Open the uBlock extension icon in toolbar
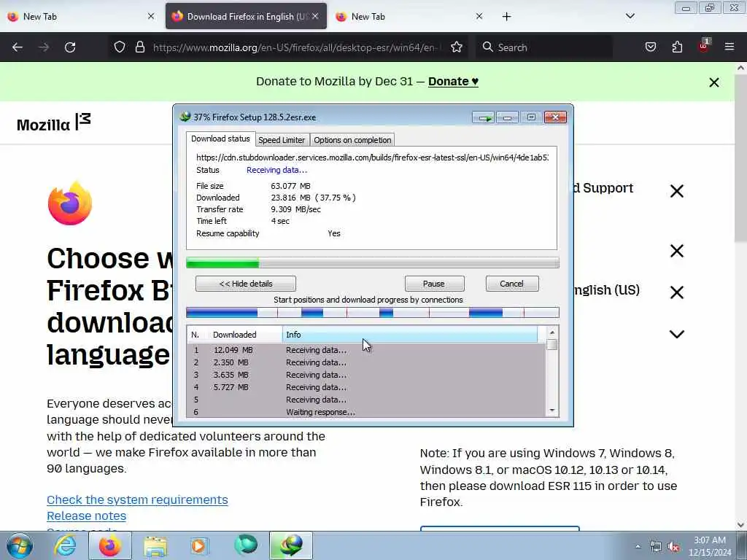Image resolution: width=747 pixels, height=560 pixels. coord(704,46)
